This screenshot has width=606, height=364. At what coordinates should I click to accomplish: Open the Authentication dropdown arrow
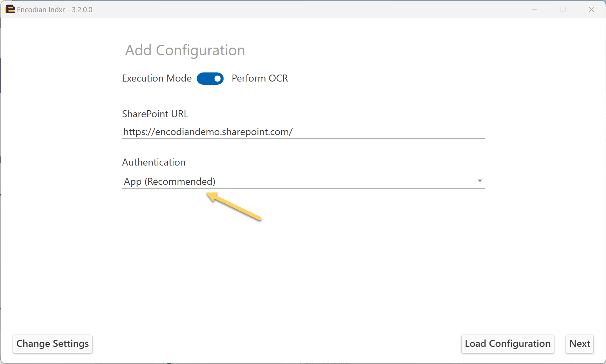coord(480,181)
